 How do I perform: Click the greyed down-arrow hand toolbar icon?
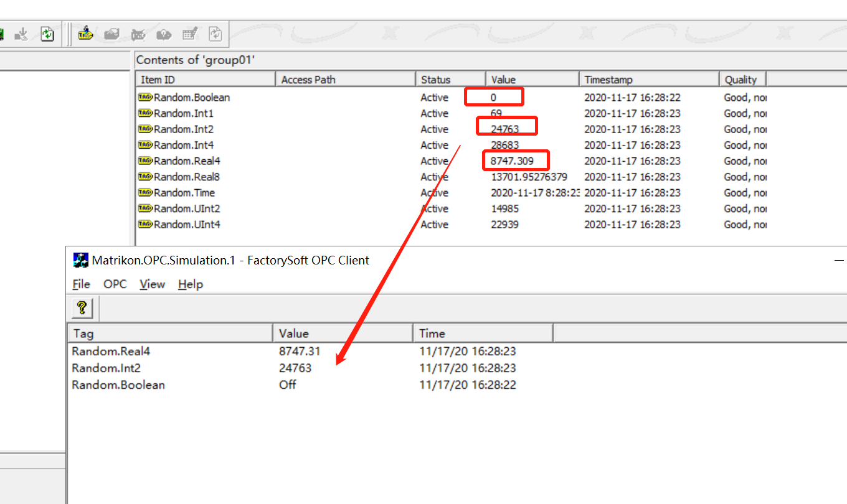click(x=21, y=34)
